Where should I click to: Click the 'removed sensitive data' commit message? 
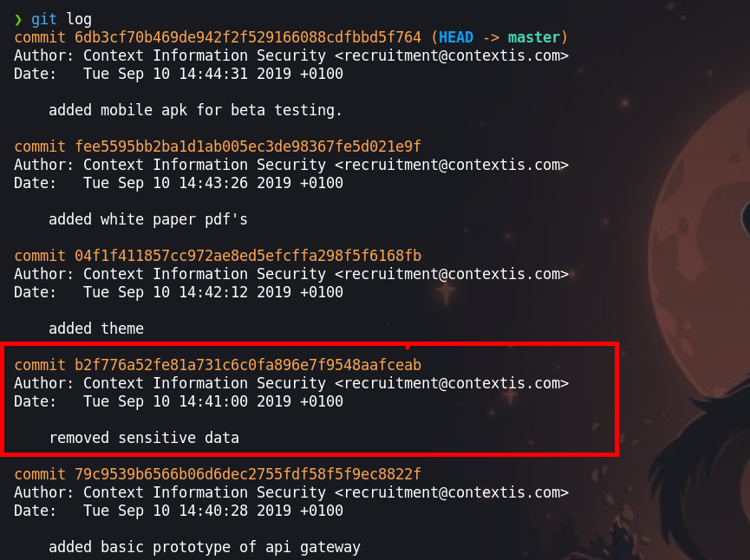[x=144, y=438]
